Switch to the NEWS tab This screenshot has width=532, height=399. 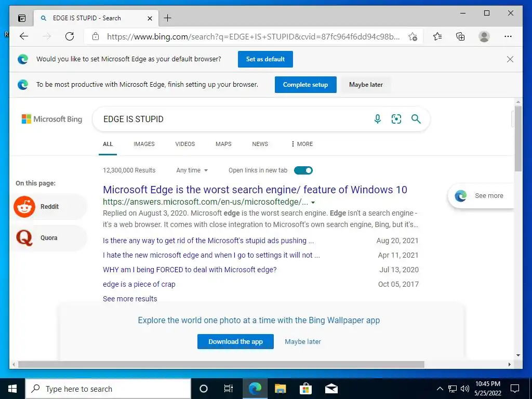point(260,144)
